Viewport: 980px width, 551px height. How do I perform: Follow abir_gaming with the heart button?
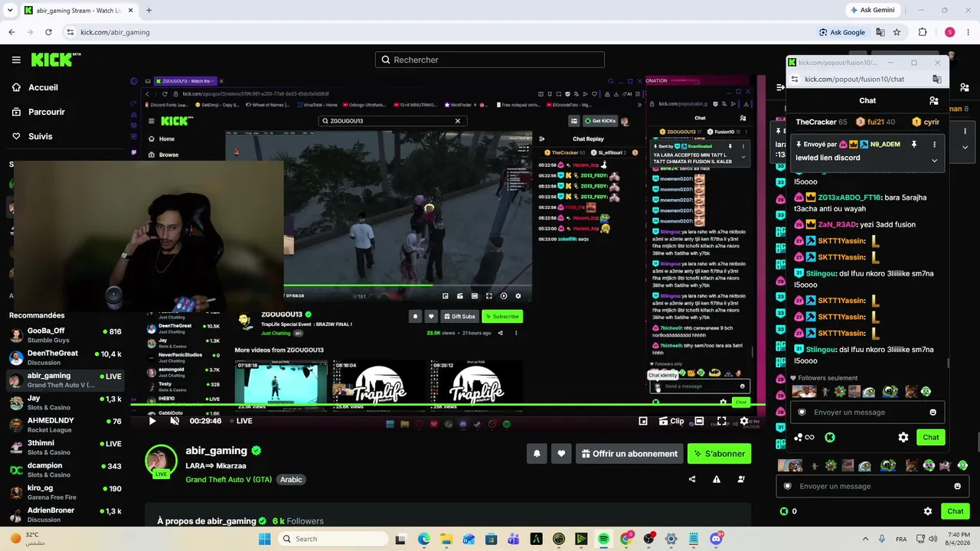561,454
